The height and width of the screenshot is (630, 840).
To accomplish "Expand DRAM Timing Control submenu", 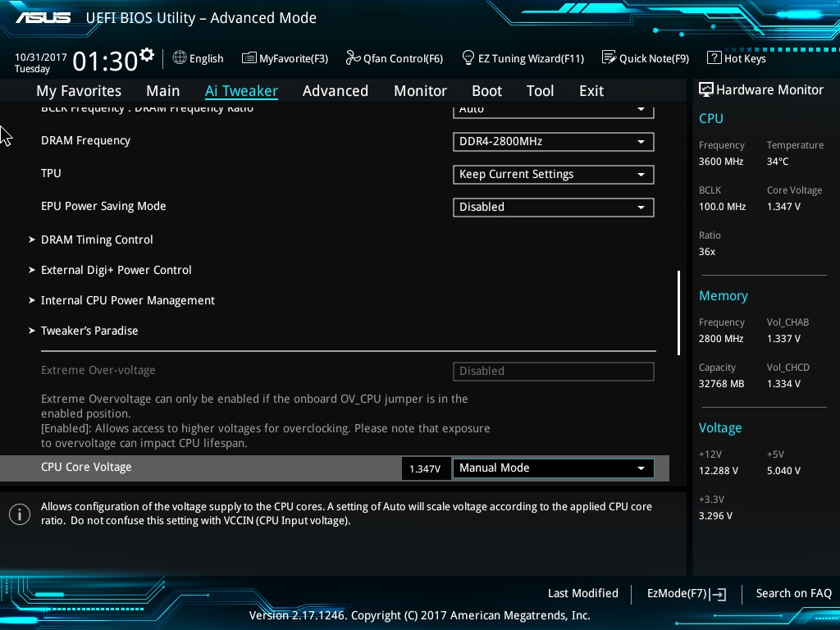I will [x=97, y=240].
